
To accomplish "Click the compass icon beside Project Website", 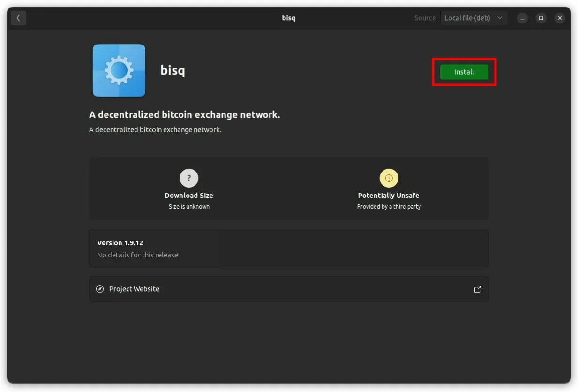I will pos(99,289).
